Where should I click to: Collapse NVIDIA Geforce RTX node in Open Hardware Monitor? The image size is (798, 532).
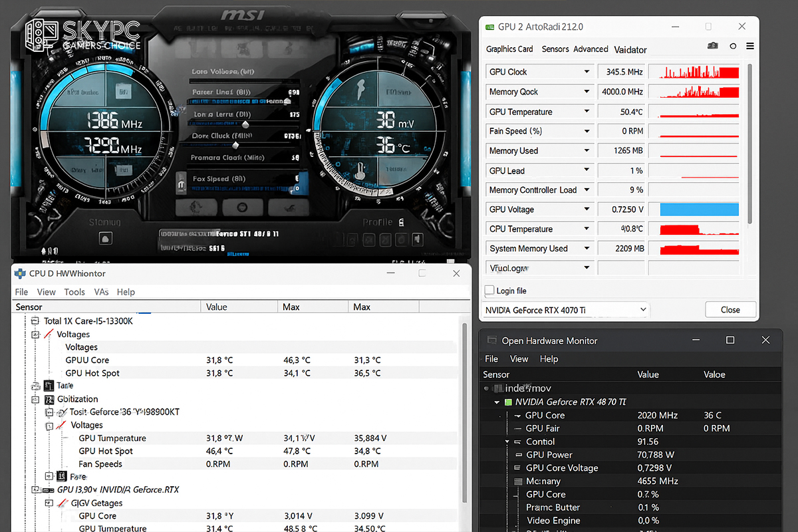tap(497, 402)
